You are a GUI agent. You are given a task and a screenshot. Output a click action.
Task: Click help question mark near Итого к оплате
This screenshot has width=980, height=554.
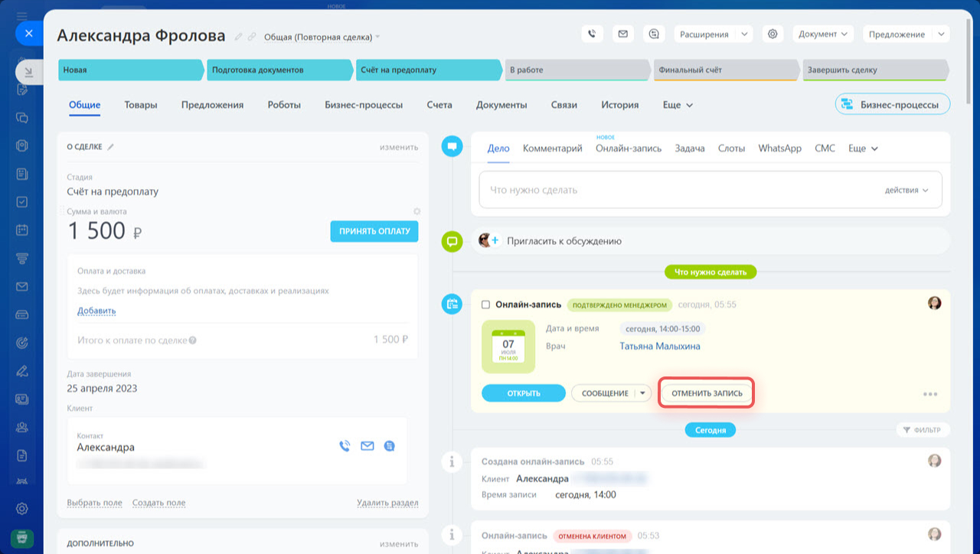coord(193,340)
